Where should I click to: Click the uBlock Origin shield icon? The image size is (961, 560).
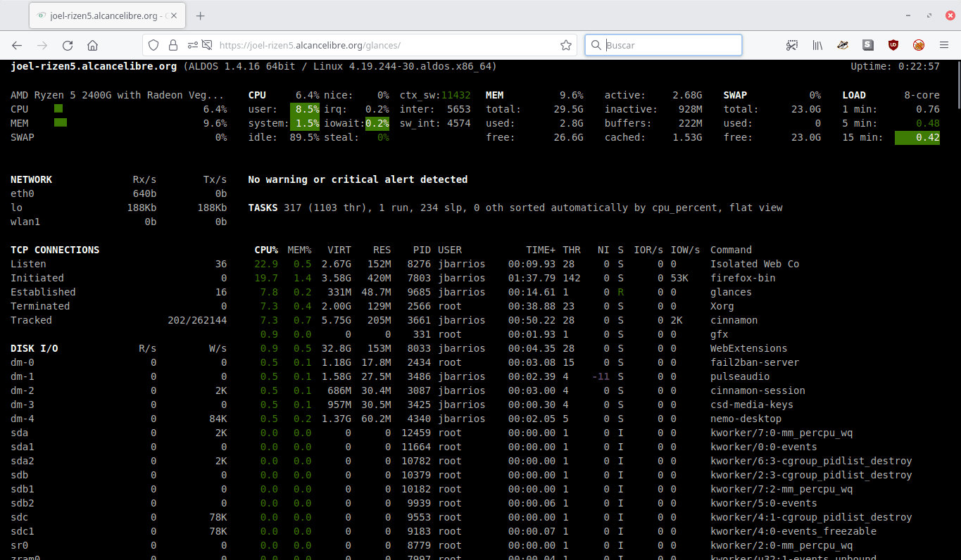(893, 45)
